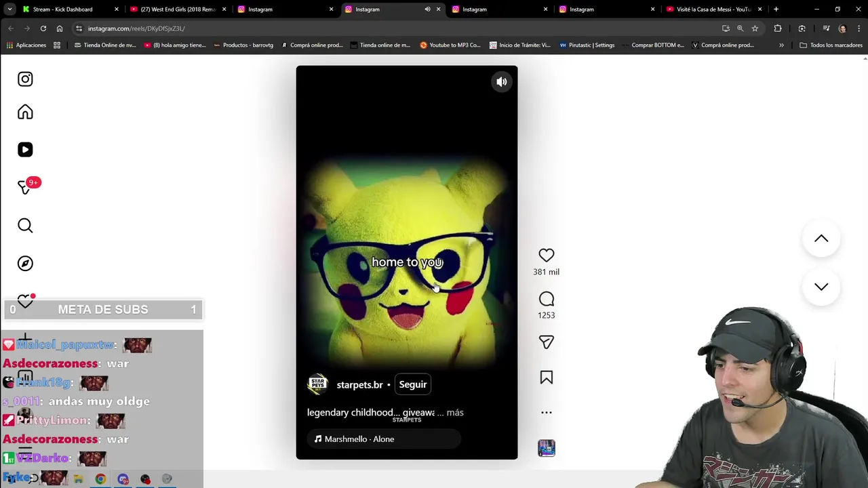Click Chrome icon in the taskbar
This screenshot has width=868, height=488.
tap(100, 479)
